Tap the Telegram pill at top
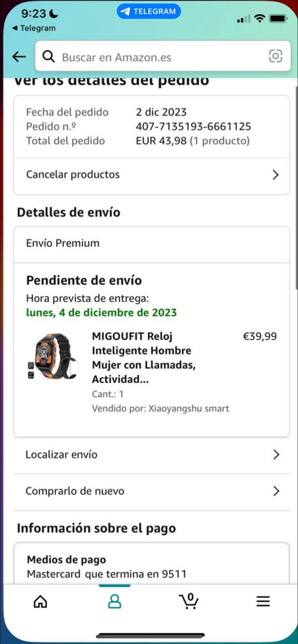Screen dimensions: 298x644 (x=149, y=11)
